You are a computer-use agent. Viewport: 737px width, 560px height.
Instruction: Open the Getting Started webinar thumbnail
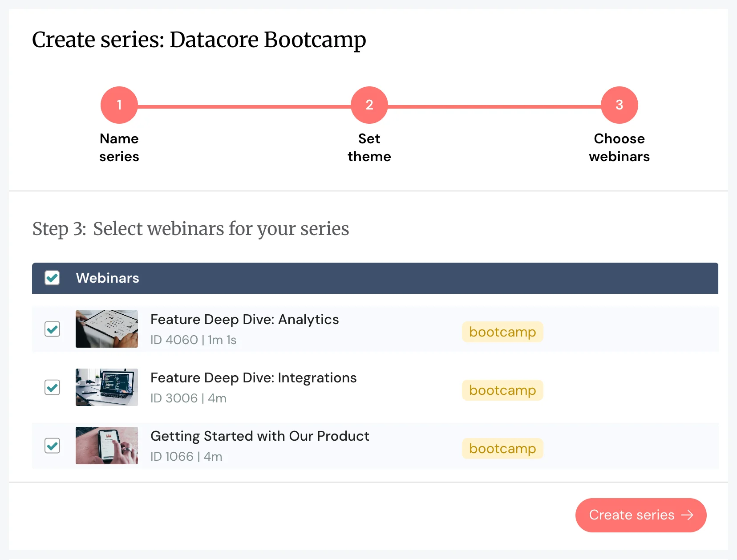click(x=106, y=446)
